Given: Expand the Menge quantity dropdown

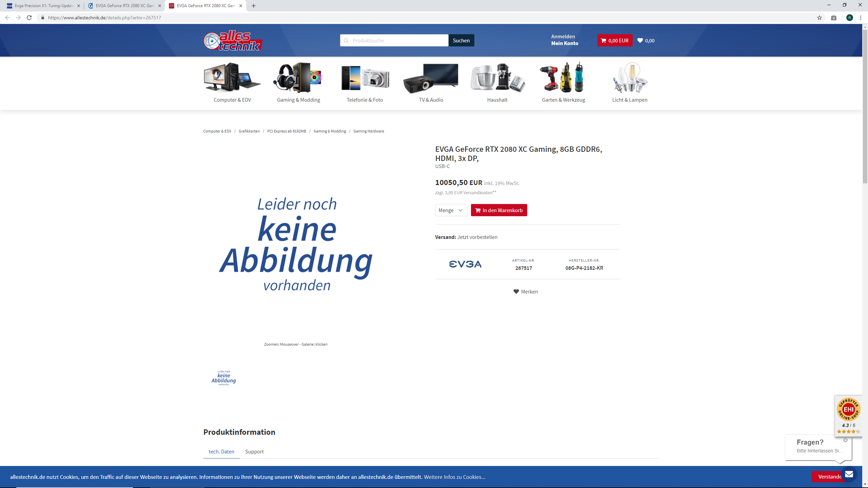Looking at the screenshot, I should coord(451,210).
